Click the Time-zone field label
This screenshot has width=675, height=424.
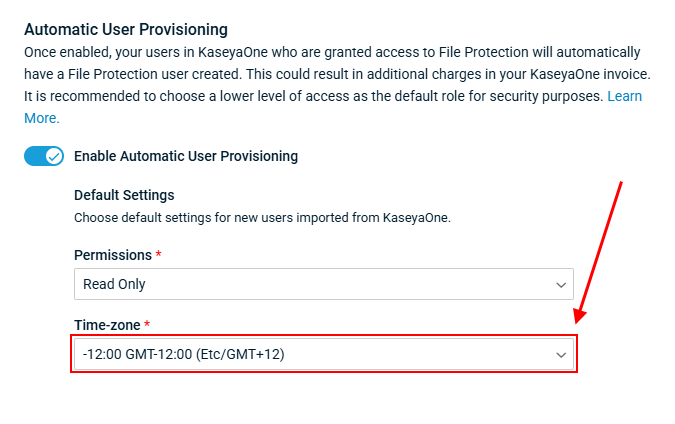pos(108,325)
